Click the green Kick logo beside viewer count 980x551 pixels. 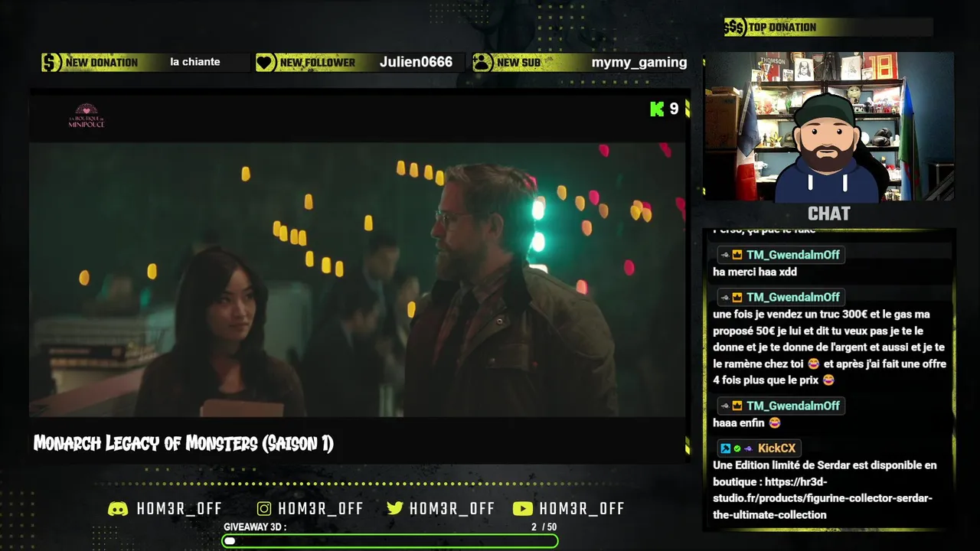657,109
